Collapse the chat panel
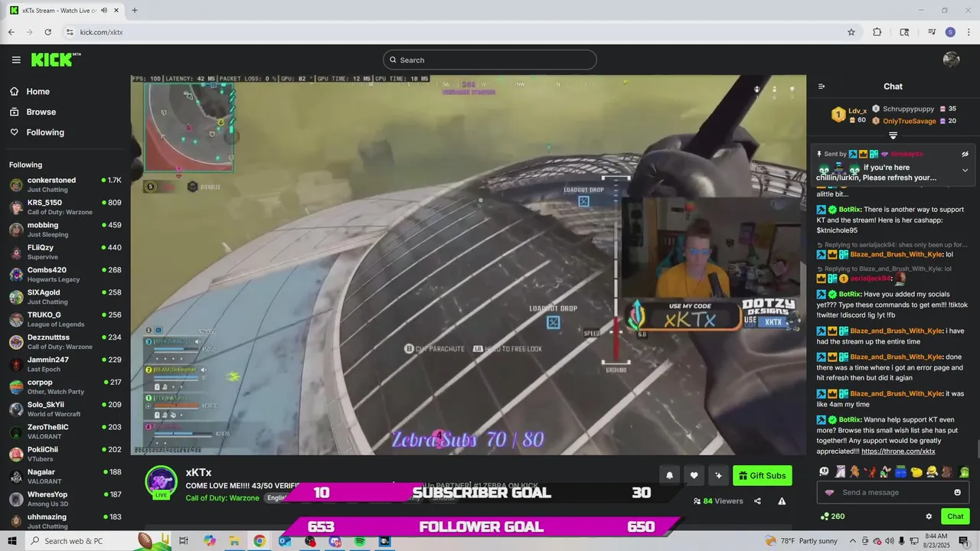 [x=822, y=86]
